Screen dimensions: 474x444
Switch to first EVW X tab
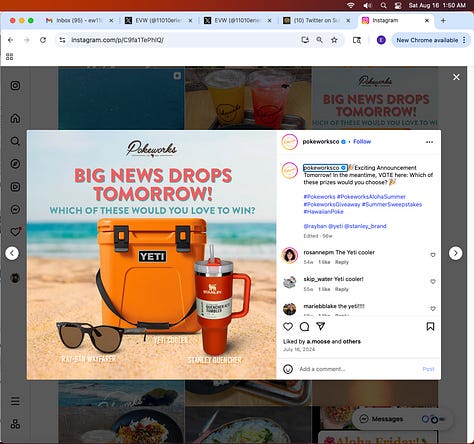158,20
